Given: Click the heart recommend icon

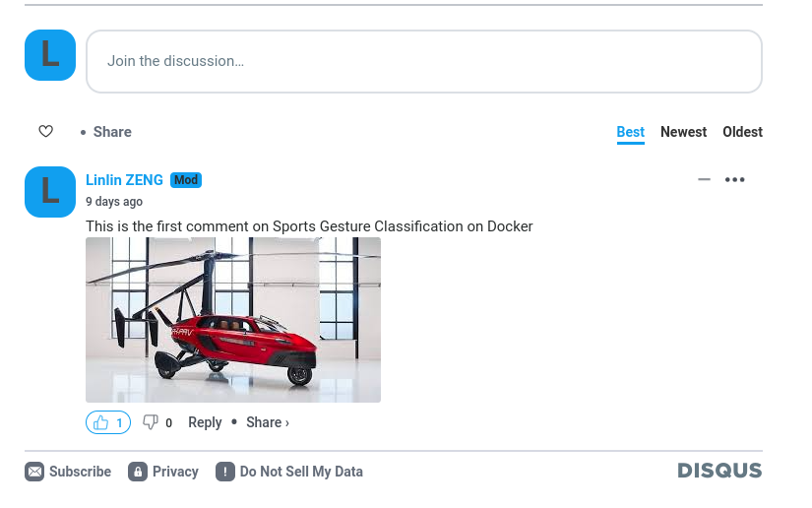Looking at the screenshot, I should pyautogui.click(x=45, y=132).
